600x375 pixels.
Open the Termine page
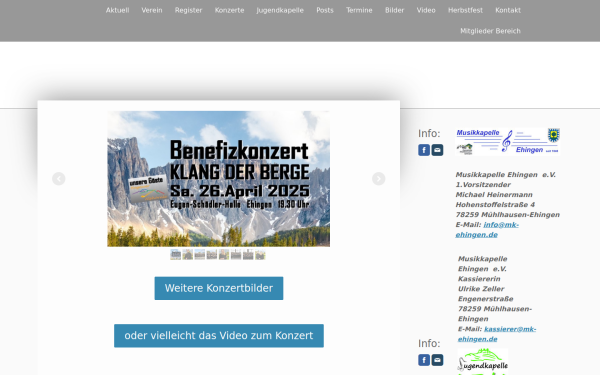pos(359,10)
